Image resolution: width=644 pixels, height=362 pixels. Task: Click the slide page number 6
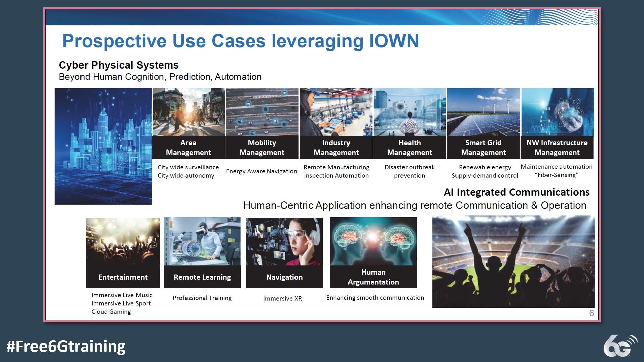click(x=591, y=313)
